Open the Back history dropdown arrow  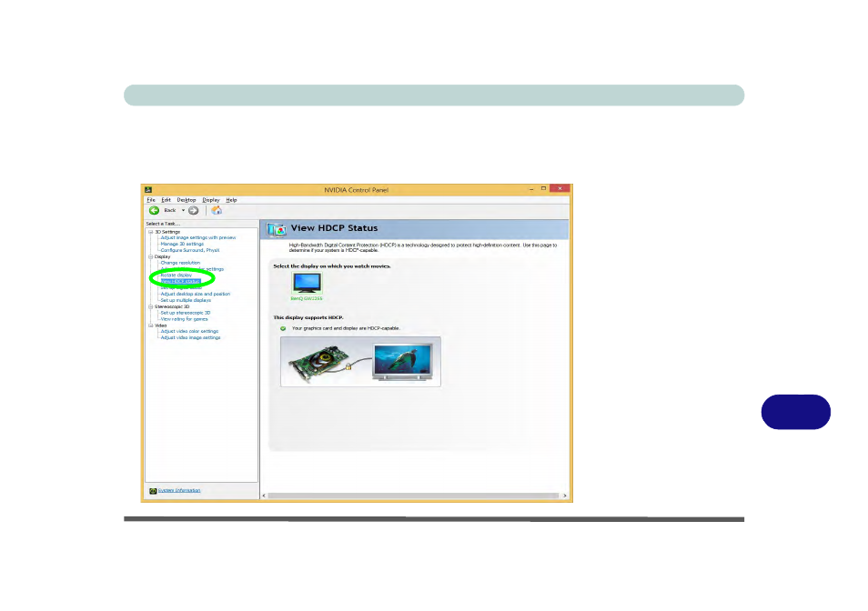pos(183,211)
